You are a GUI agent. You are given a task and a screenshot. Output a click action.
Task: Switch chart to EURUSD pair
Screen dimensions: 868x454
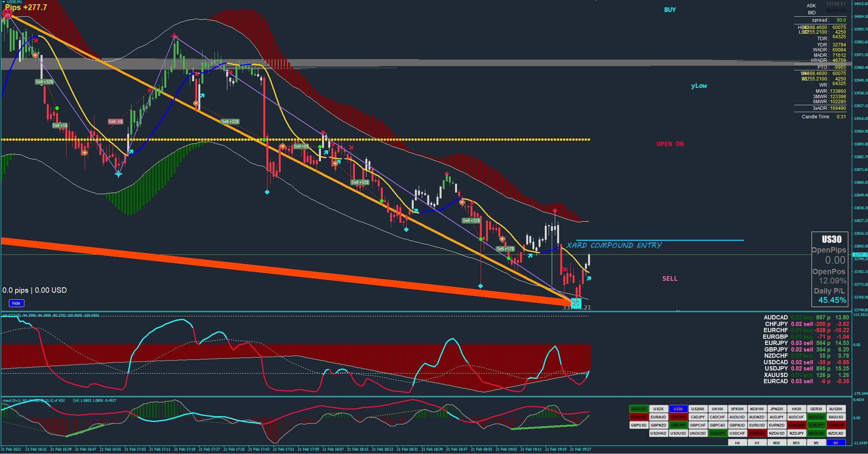point(757,425)
